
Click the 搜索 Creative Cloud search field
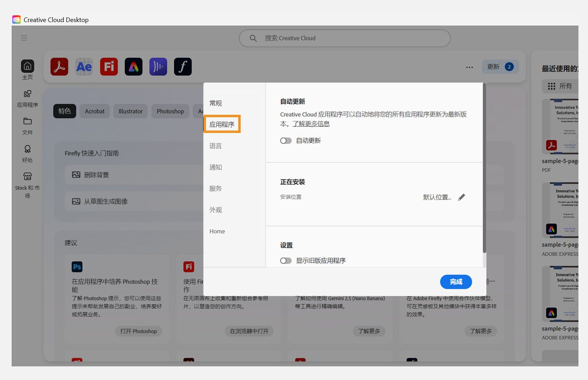345,38
